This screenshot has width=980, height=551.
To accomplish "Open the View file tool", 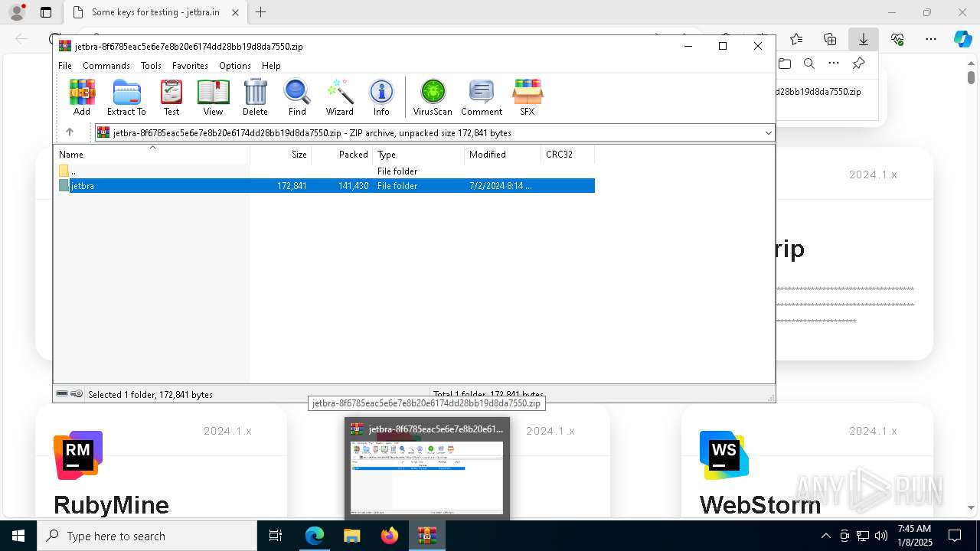I will pyautogui.click(x=213, y=97).
